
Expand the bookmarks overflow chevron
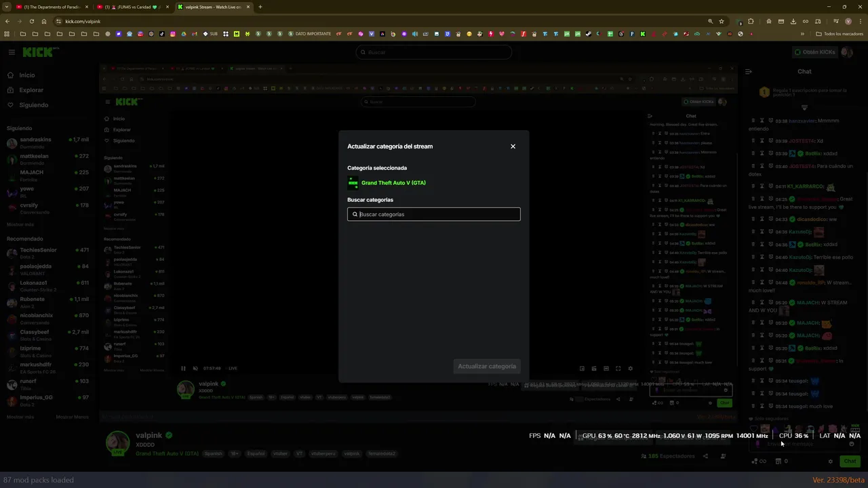[x=802, y=34]
